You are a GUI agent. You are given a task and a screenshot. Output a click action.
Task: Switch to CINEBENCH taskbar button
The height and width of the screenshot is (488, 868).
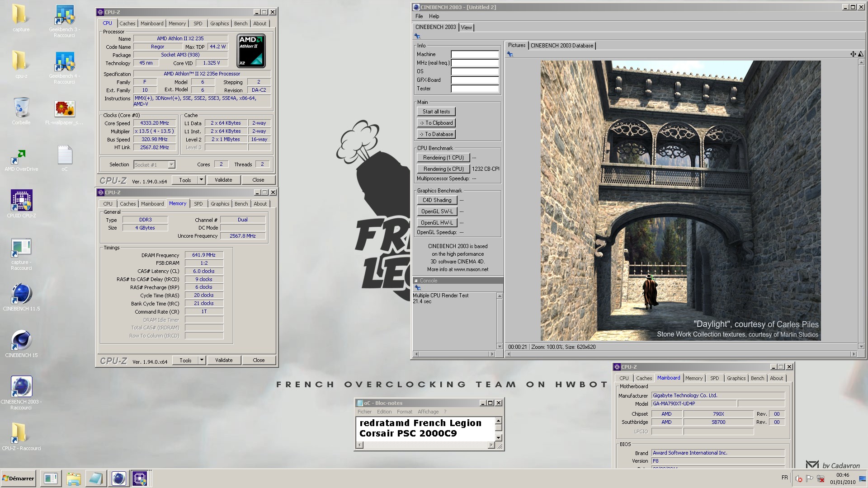tap(118, 479)
